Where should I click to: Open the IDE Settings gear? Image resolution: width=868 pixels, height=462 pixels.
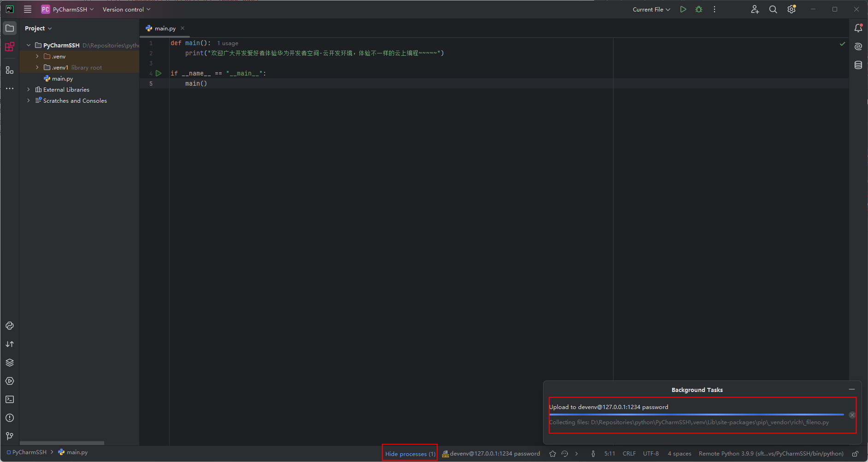[x=792, y=9]
